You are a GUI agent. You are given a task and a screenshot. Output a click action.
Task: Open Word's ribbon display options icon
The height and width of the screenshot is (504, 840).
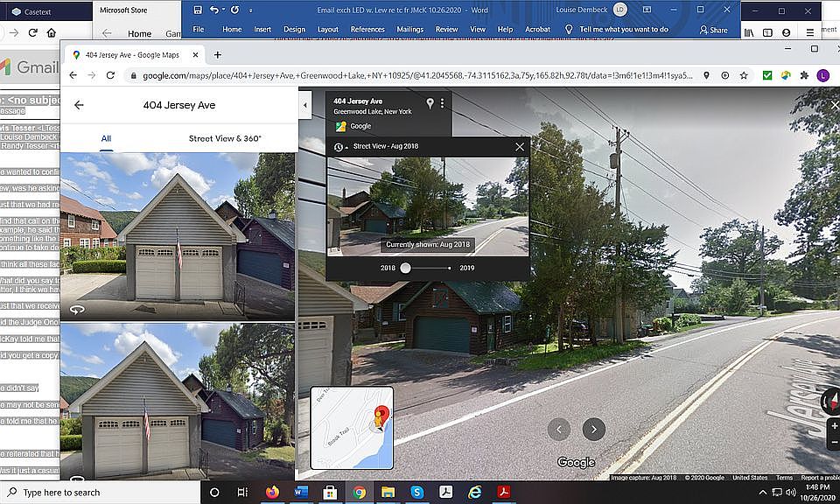pos(647,10)
